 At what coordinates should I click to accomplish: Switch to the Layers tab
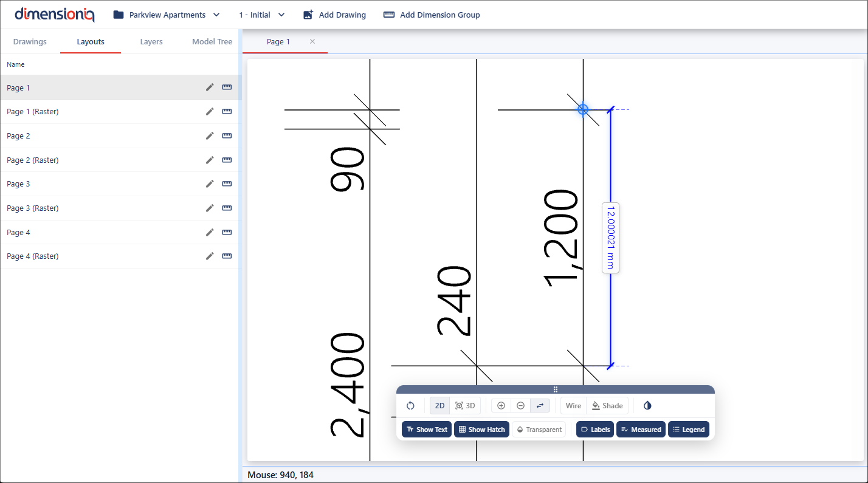pyautogui.click(x=151, y=42)
